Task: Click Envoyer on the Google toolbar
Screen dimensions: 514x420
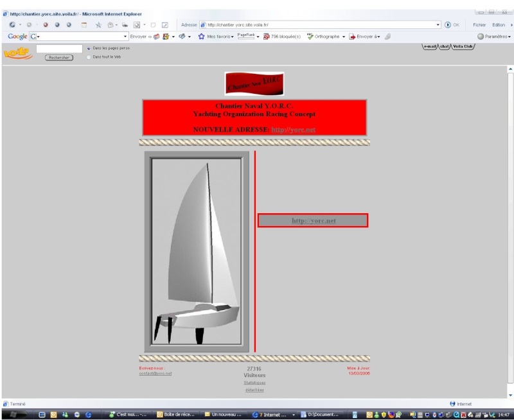Action: [138, 37]
